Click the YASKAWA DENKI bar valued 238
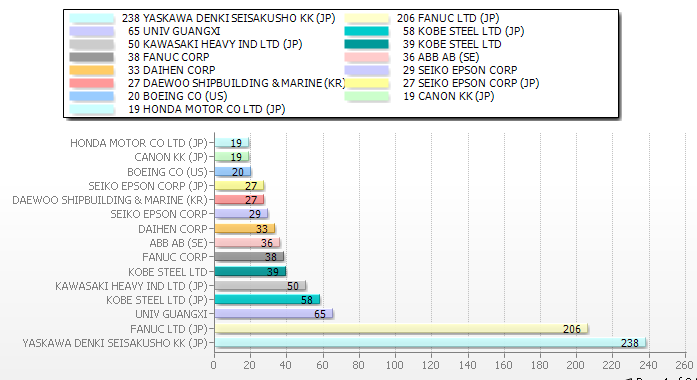697x380 pixels. (x=430, y=342)
